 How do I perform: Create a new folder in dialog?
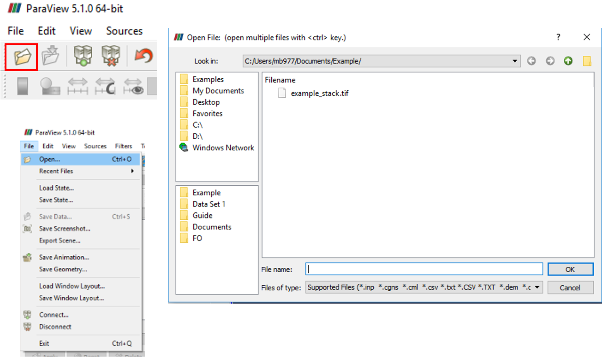coord(587,61)
